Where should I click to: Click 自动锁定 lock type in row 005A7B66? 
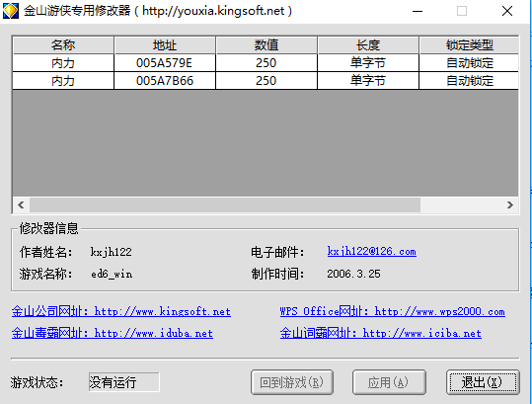click(469, 81)
